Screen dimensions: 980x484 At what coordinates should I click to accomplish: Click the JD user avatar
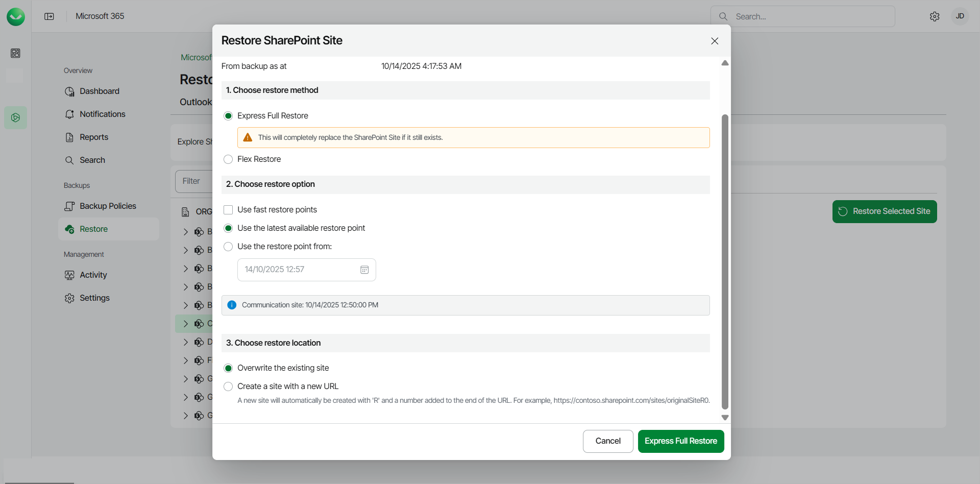tap(960, 16)
